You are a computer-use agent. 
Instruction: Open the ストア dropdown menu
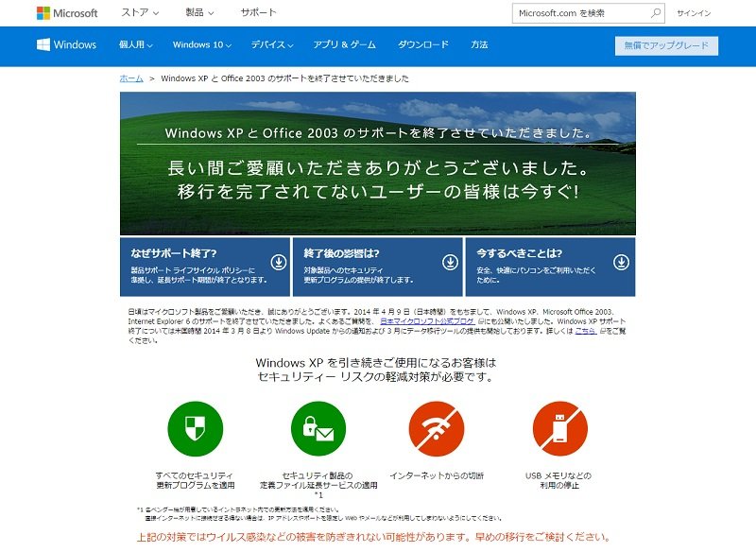pos(140,12)
